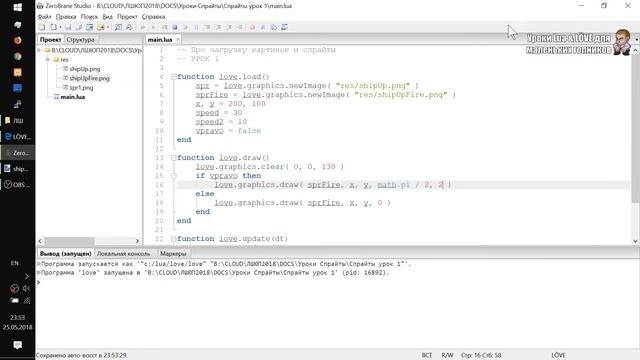This screenshot has height=360, width=640.
Task: Set project directory from current file
Action: pos(89,27)
